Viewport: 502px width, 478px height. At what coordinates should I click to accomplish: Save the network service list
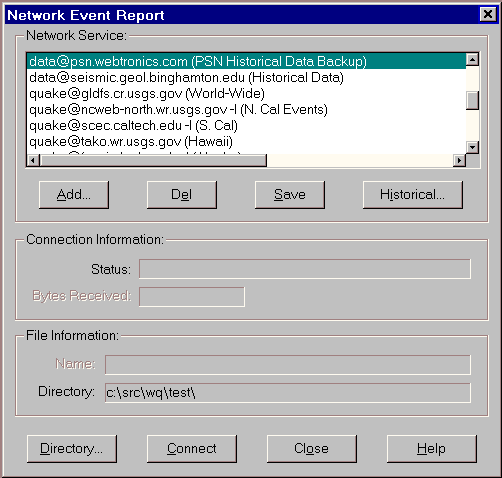point(290,195)
